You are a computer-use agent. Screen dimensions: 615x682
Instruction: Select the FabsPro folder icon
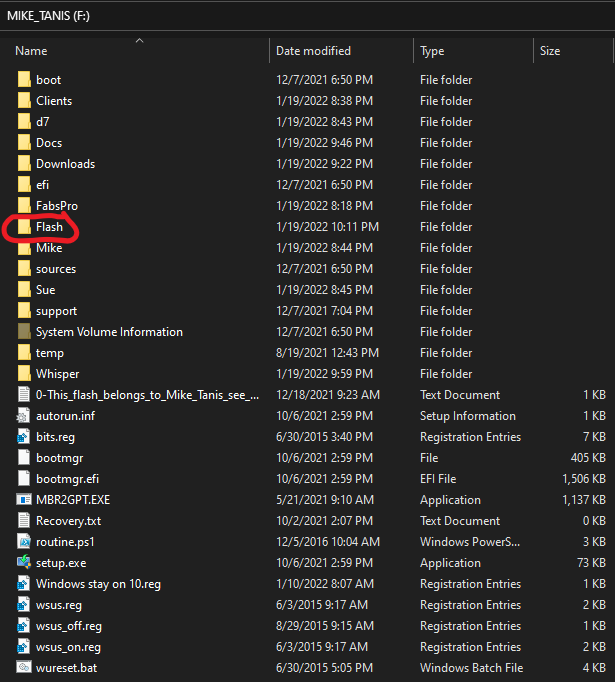pyautogui.click(x=24, y=206)
